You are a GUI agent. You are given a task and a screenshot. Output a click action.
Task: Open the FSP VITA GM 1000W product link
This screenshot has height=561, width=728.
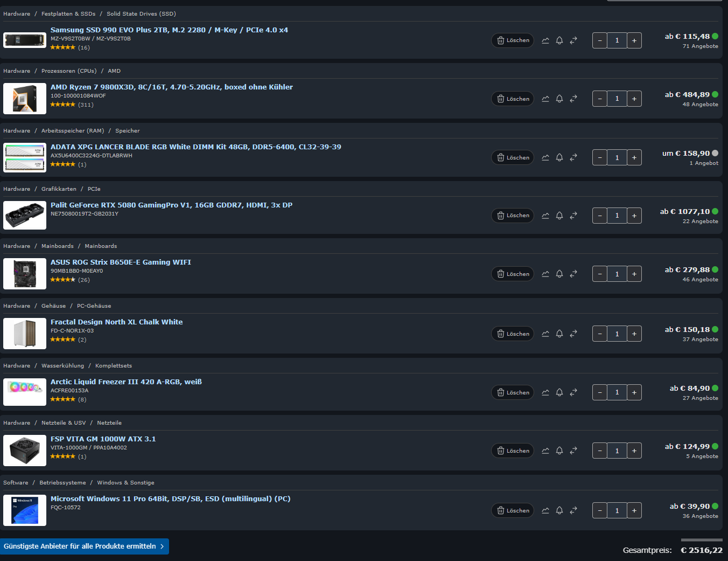(x=103, y=439)
